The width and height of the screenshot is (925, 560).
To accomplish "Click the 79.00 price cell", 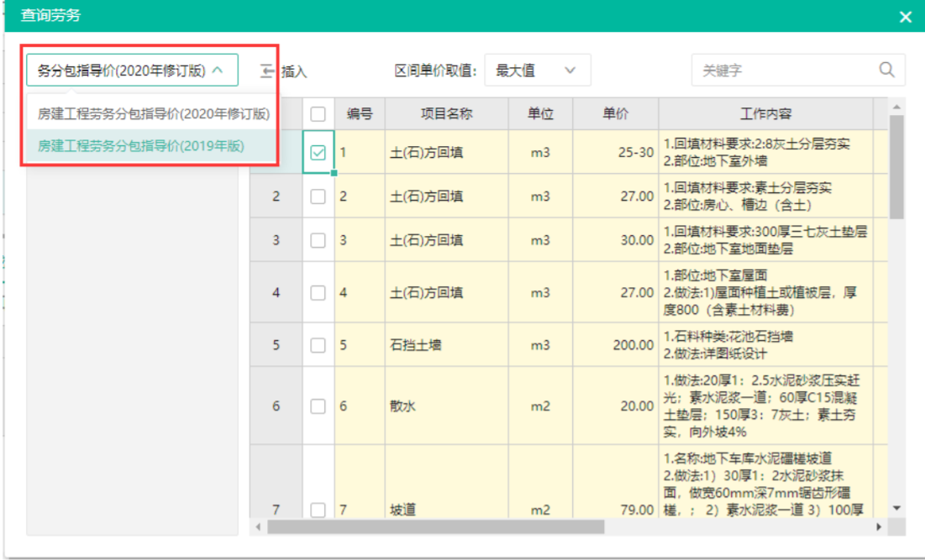I will click(615, 482).
